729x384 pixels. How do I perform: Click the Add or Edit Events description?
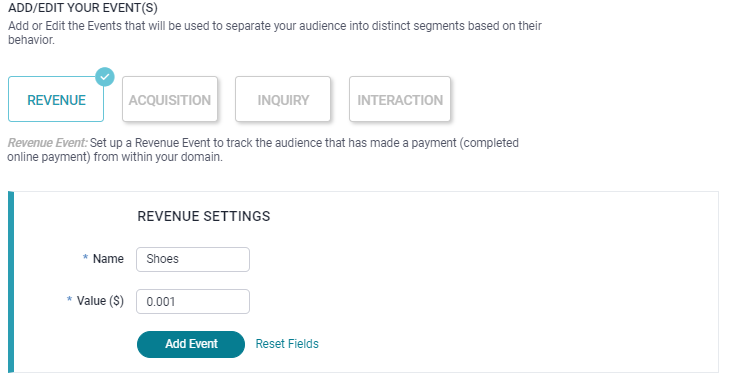(x=275, y=33)
